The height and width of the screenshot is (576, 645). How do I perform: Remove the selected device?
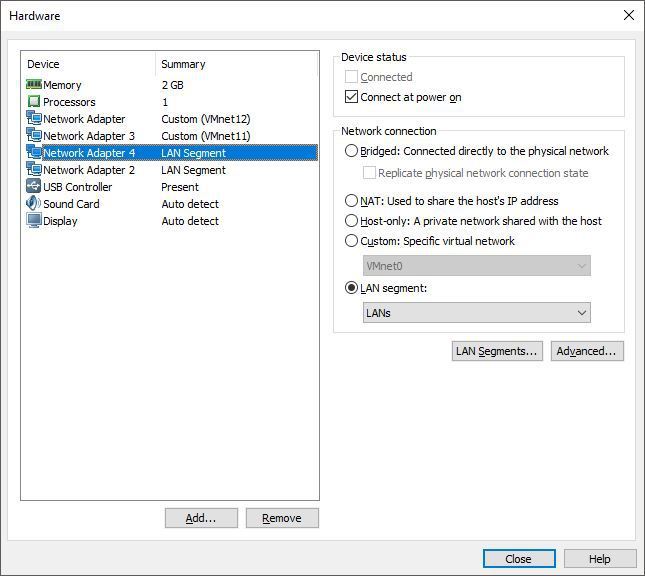[282, 518]
